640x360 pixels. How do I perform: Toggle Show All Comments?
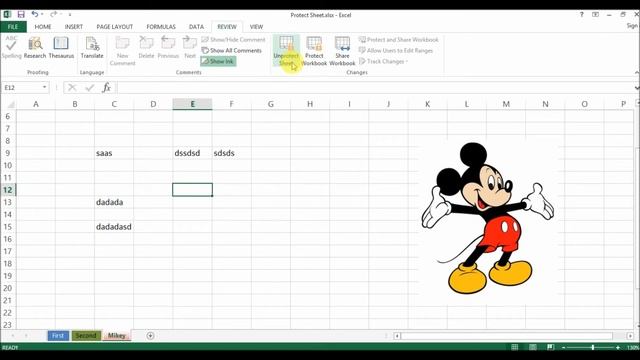(x=231, y=51)
